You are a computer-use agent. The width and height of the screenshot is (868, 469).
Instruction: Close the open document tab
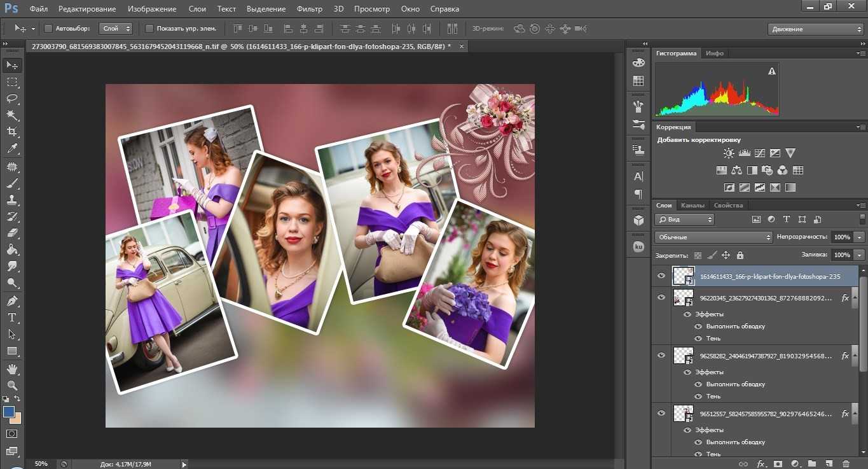point(462,46)
